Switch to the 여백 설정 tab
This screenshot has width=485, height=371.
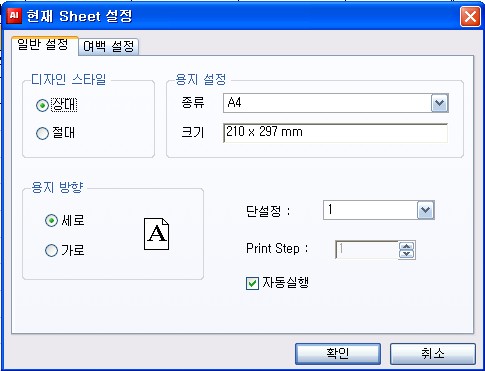(109, 46)
